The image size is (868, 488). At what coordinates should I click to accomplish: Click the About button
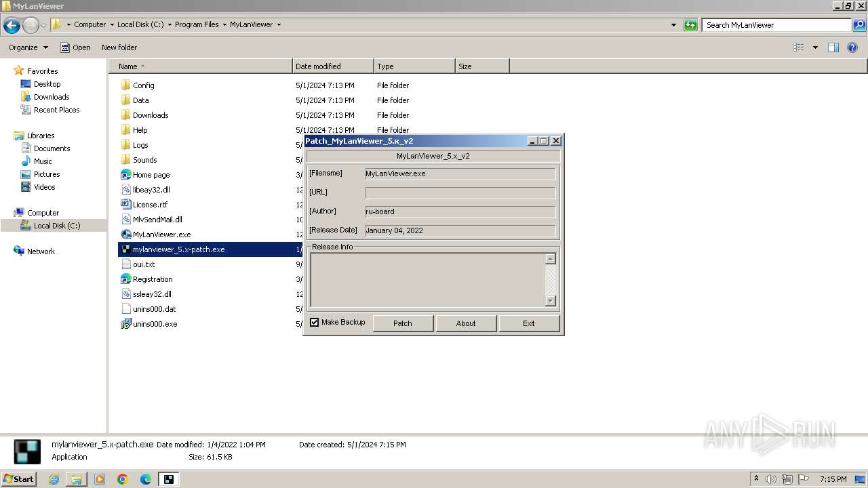[x=466, y=323]
